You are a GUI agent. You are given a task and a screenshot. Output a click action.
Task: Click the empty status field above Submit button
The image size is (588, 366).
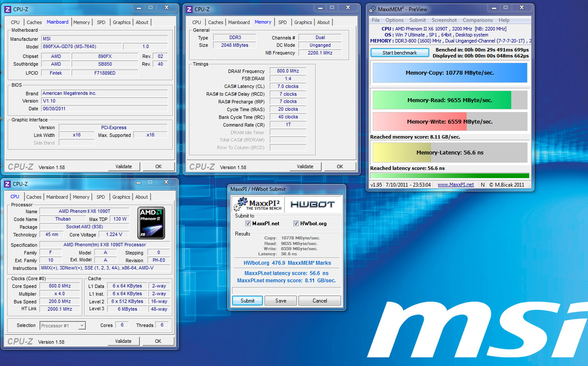pos(286,290)
